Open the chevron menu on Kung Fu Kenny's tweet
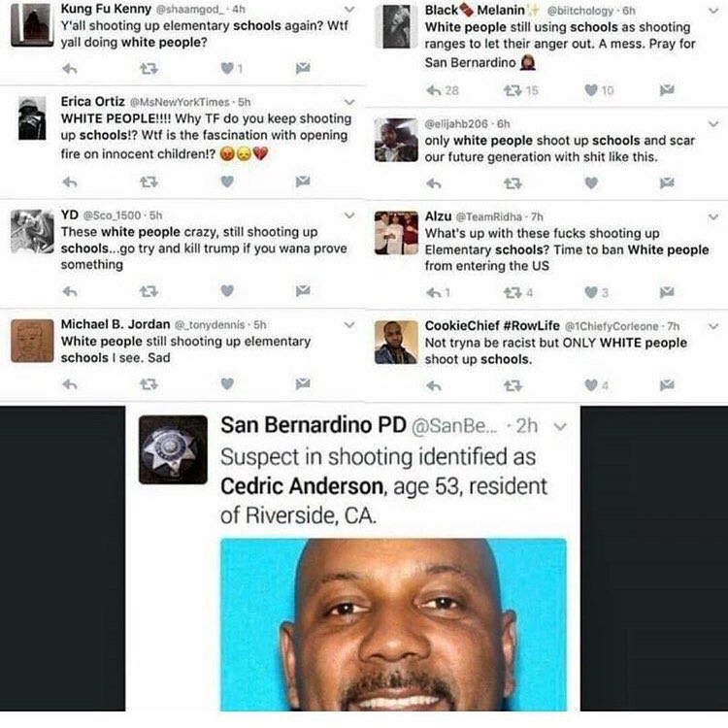Viewport: 728px width, 728px height. (349, 10)
